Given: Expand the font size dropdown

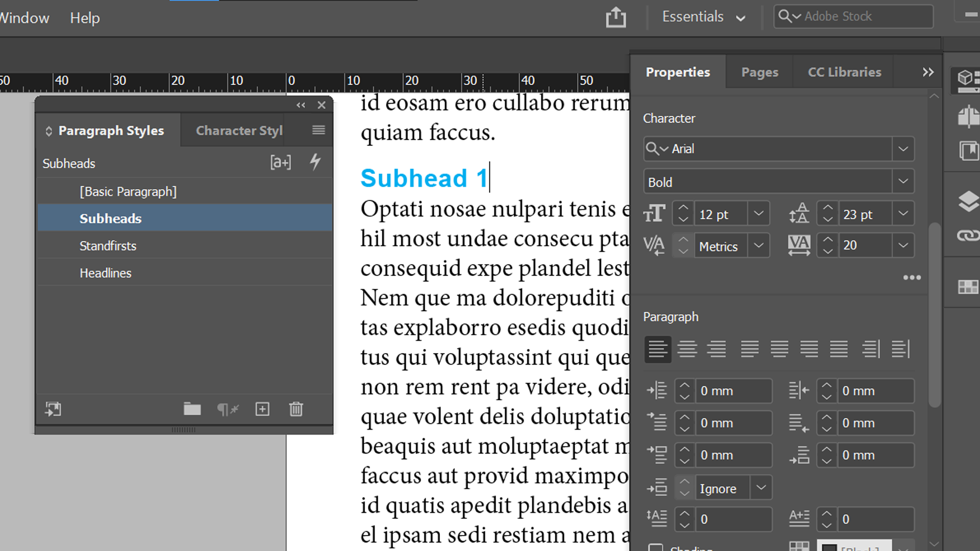Looking at the screenshot, I should tap(758, 213).
